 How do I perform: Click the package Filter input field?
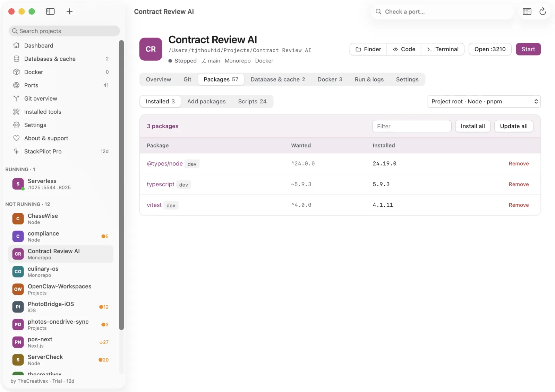pos(412,126)
